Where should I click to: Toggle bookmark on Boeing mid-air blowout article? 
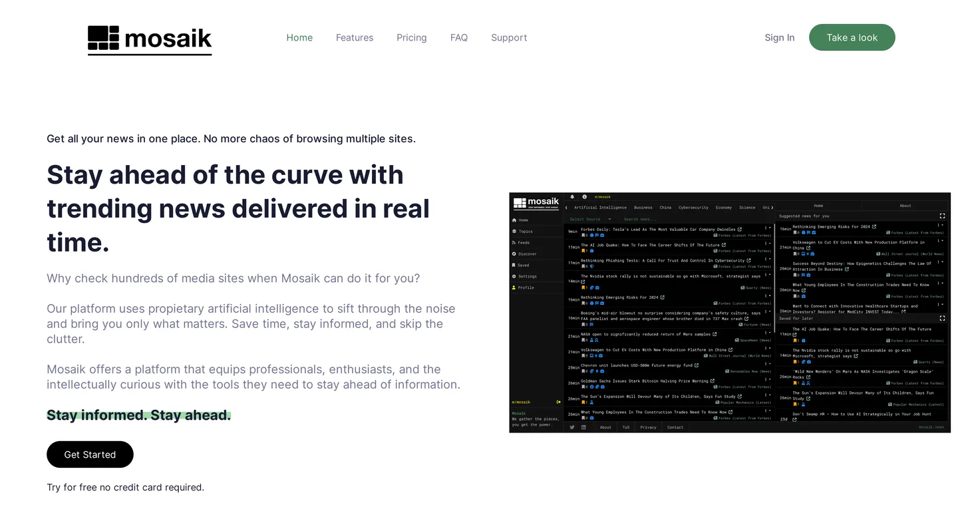coord(583,324)
